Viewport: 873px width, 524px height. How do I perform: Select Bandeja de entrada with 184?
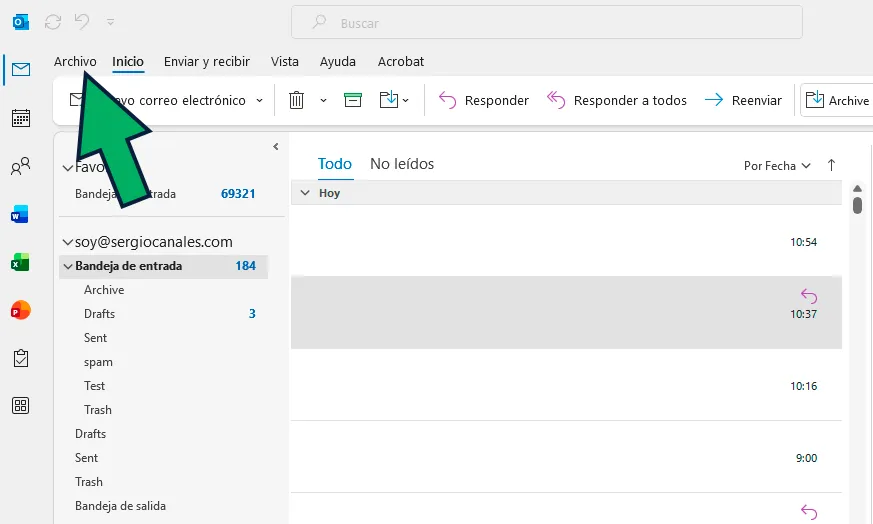(x=164, y=266)
